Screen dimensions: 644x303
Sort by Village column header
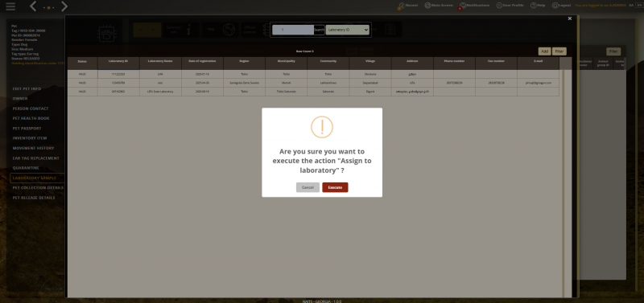click(x=370, y=61)
